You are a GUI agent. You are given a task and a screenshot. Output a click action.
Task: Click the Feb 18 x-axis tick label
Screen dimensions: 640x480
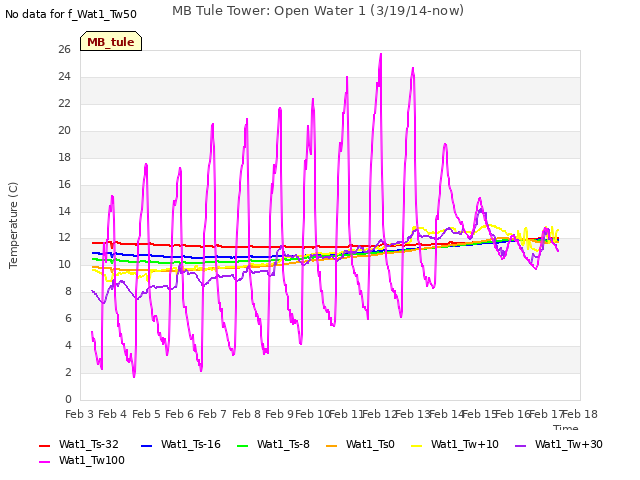click(x=580, y=414)
